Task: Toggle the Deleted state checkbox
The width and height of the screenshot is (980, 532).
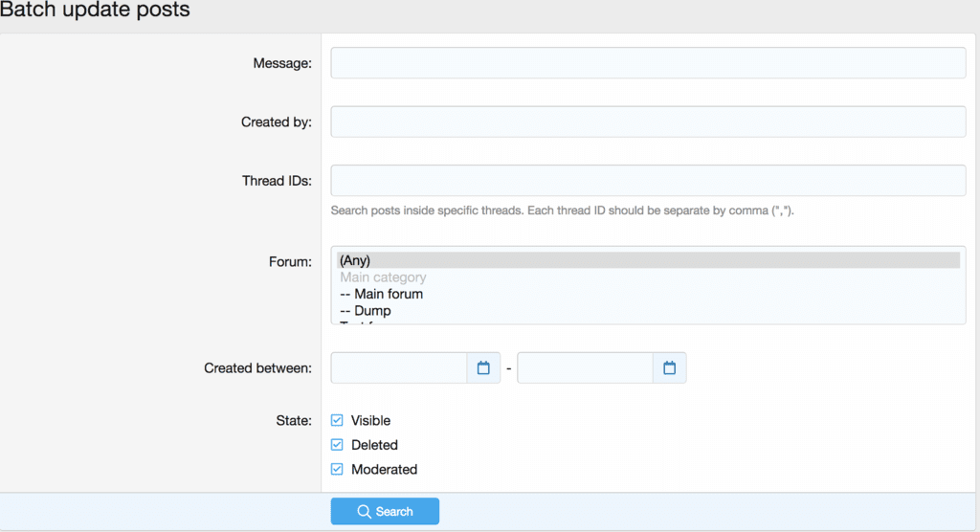Action: (337, 445)
